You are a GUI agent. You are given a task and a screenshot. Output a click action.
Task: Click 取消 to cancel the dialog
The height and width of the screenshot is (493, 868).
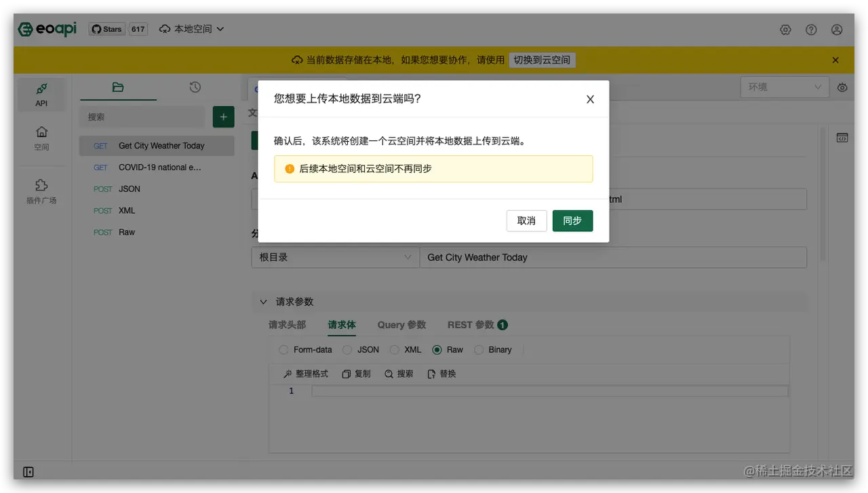[x=527, y=221]
